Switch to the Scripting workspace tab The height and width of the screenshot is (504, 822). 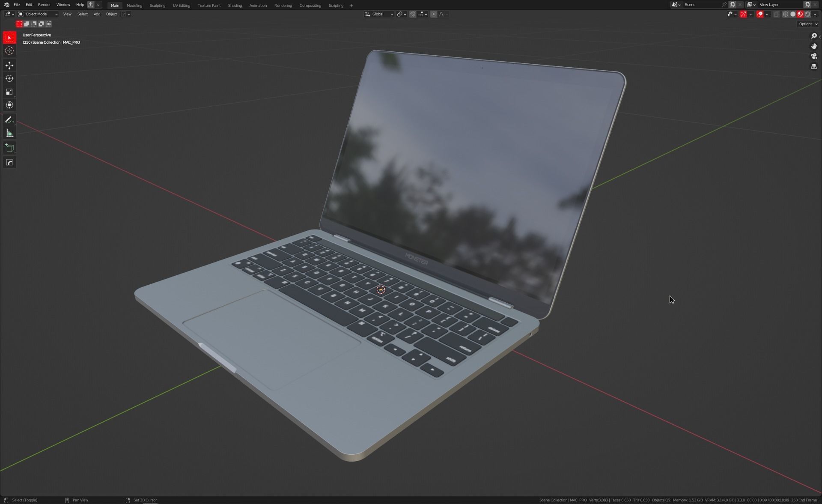tap(336, 6)
